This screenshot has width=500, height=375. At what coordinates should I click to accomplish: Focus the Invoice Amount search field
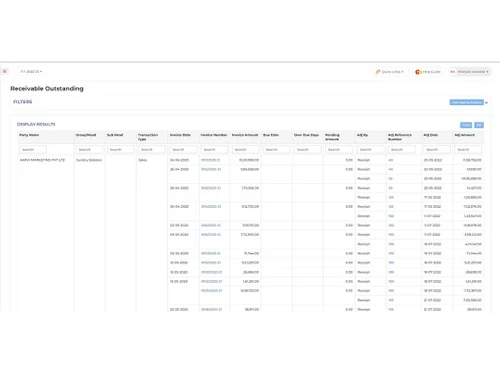click(245, 150)
